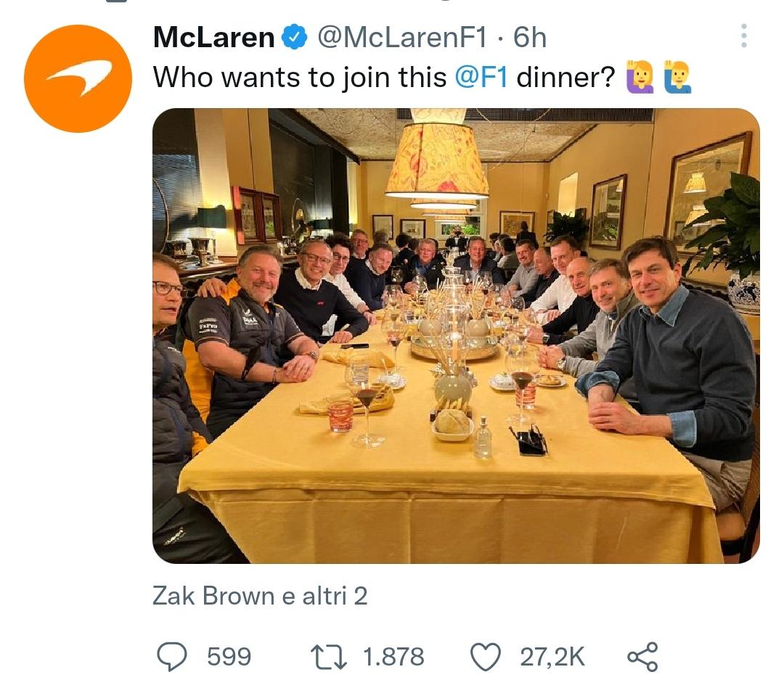Click the 1.878 retweets count

coord(393,657)
